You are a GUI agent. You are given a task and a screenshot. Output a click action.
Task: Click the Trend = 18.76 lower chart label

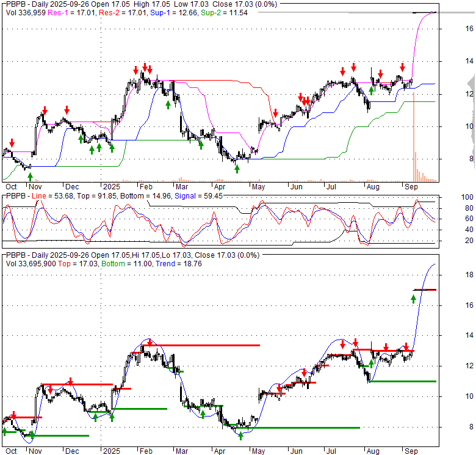pos(179,264)
